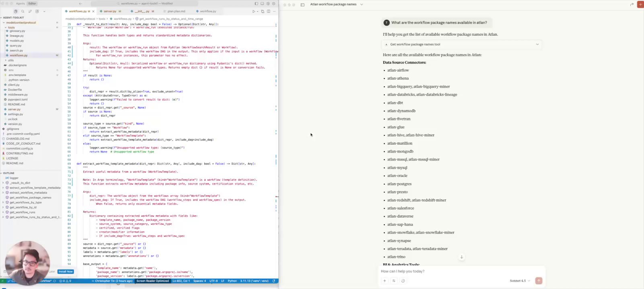644x289 pixels.
Task: Click the open changes icon in editor toolbar
Action: click(263, 11)
